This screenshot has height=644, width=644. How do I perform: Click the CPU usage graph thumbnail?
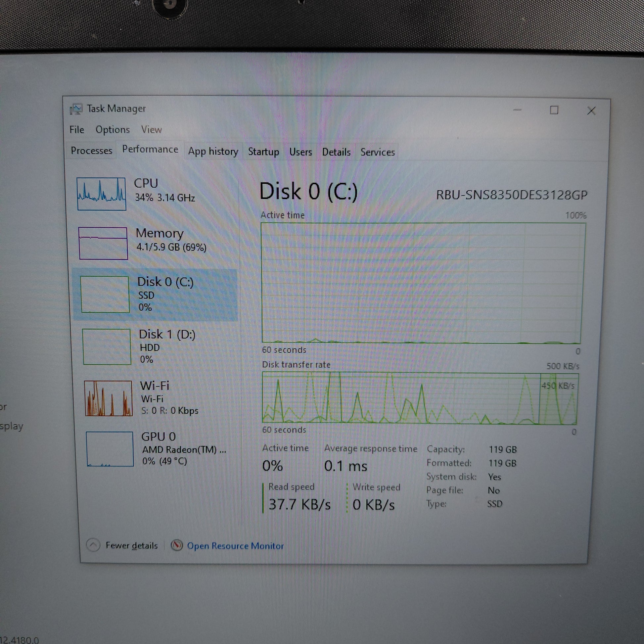coord(101,194)
